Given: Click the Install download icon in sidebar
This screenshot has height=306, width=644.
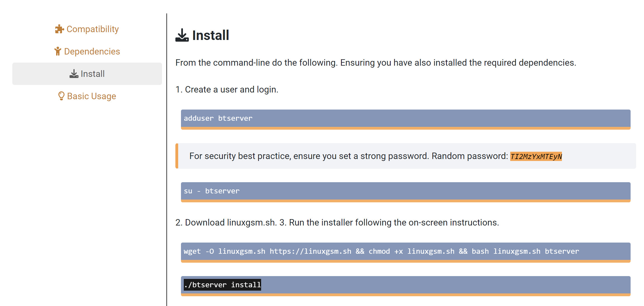Looking at the screenshot, I should pos(74,74).
